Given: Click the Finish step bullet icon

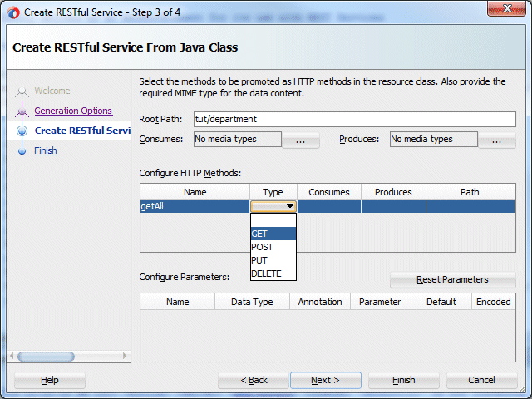Looking at the screenshot, I should [x=22, y=151].
